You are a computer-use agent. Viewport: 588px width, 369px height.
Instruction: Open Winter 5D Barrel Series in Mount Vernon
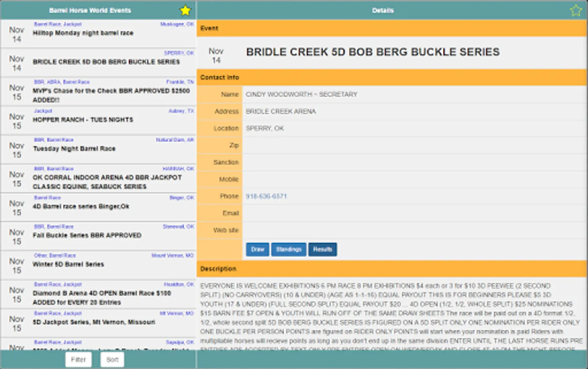point(98,264)
